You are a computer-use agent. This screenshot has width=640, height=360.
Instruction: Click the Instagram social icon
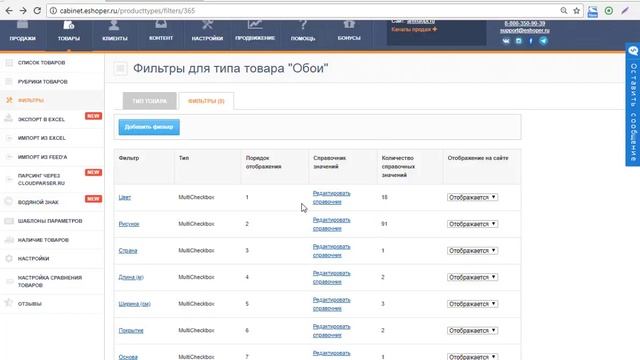coord(518,41)
